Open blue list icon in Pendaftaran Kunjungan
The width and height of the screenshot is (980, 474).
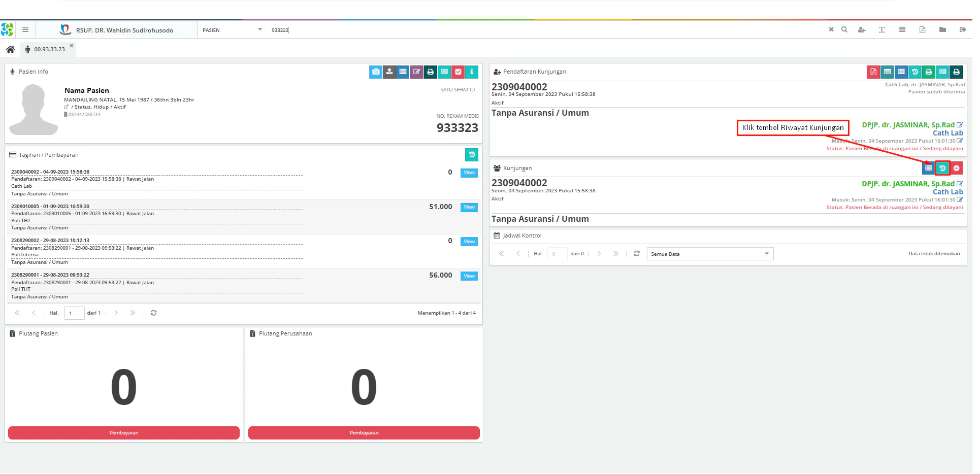[x=901, y=72]
